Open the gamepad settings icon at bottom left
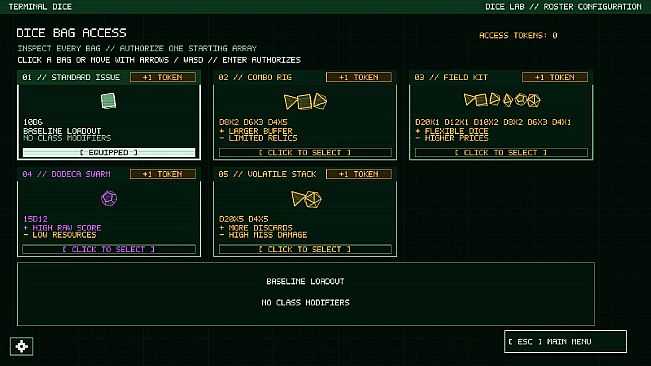The image size is (651, 366). pos(22,346)
